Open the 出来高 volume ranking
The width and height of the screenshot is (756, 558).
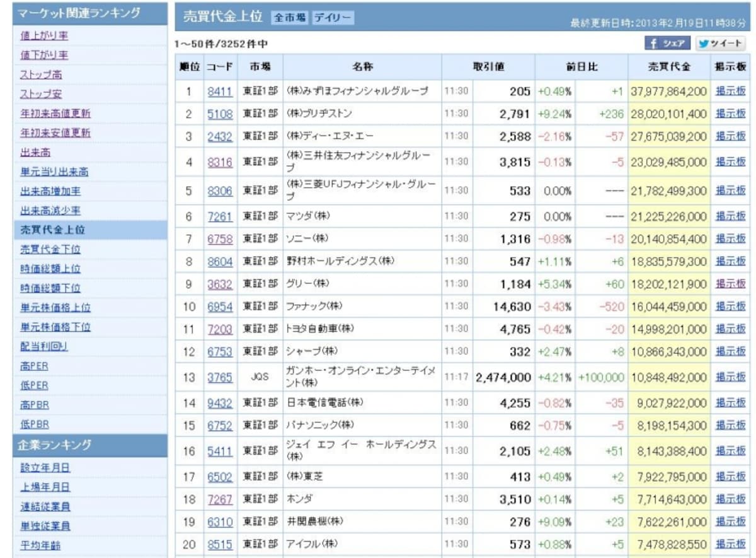[x=35, y=152]
